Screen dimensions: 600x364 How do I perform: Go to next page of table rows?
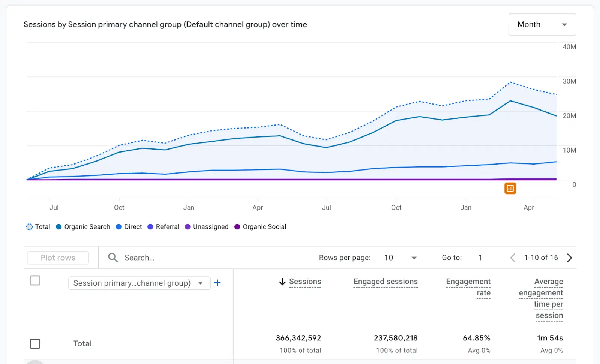point(570,258)
